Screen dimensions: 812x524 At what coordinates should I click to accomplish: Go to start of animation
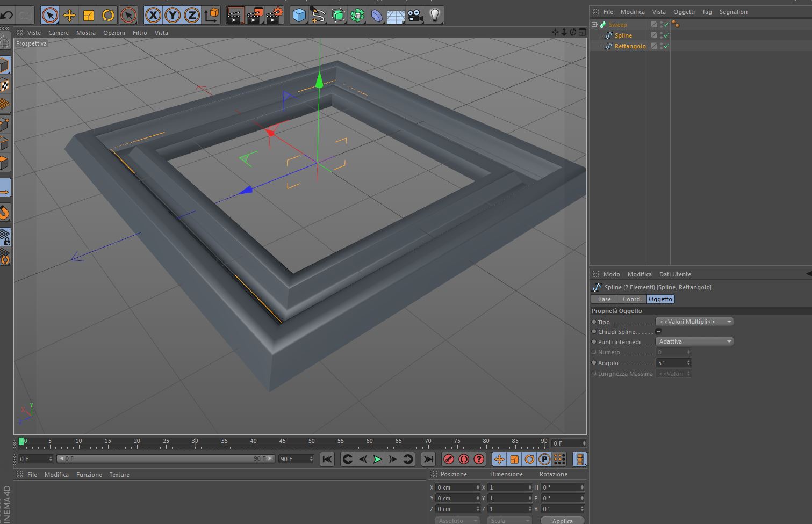327,459
